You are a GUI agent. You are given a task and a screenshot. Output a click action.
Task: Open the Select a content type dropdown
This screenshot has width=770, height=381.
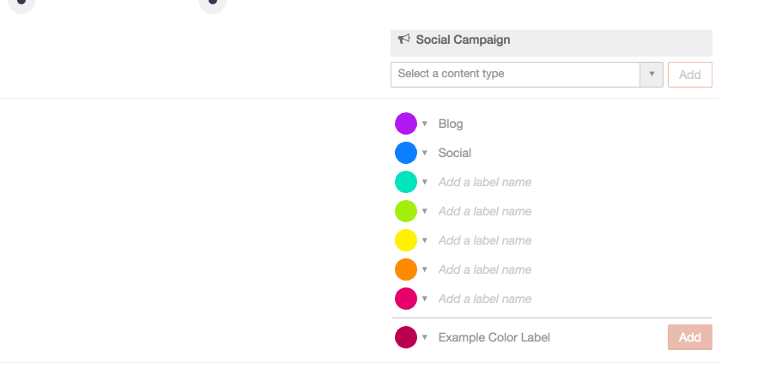tap(527, 75)
